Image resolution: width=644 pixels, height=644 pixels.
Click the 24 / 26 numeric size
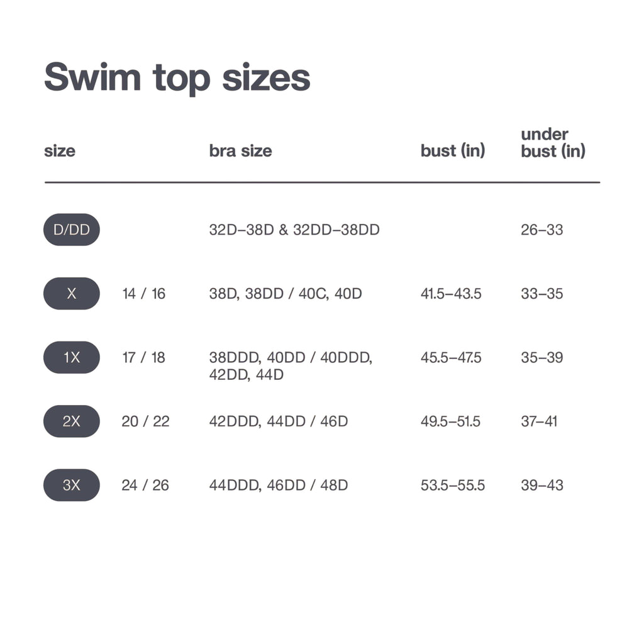145,485
